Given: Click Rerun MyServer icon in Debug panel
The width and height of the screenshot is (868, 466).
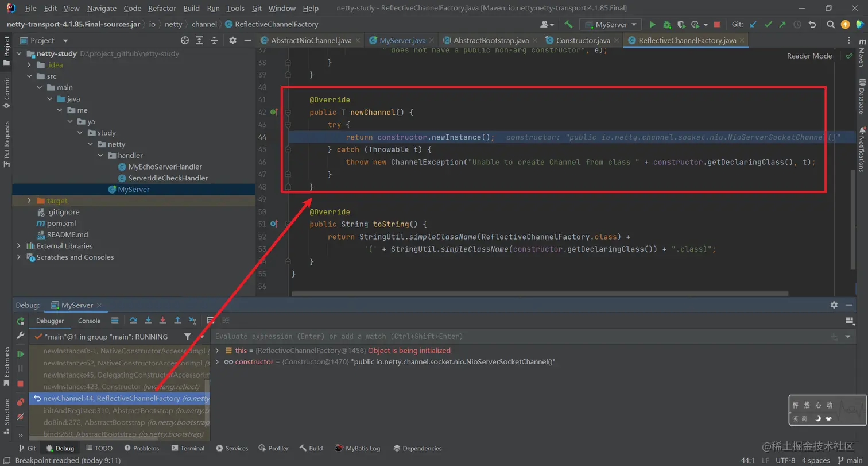Looking at the screenshot, I should pos(21,321).
